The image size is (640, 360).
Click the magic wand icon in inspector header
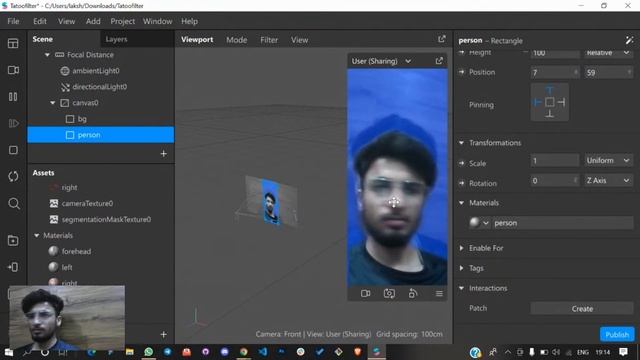tap(629, 40)
